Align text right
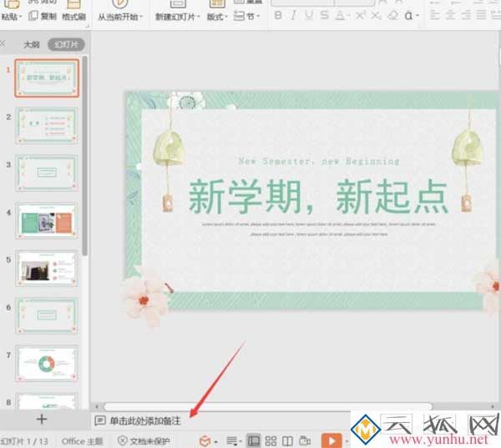This screenshot has height=448, width=501. tap(466, 14)
